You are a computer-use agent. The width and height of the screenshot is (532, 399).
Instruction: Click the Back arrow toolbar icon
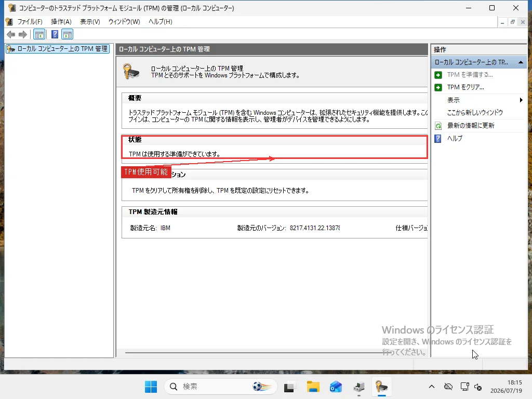pos(11,34)
